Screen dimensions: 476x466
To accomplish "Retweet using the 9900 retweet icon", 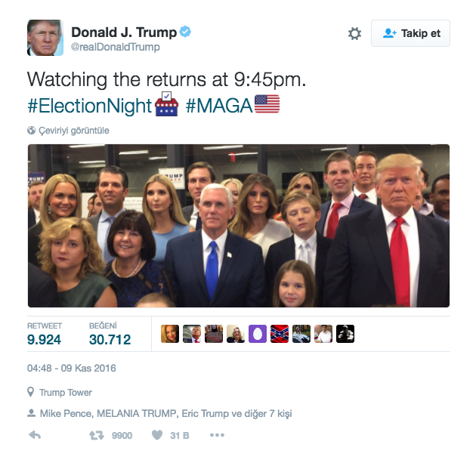I will pos(97,435).
